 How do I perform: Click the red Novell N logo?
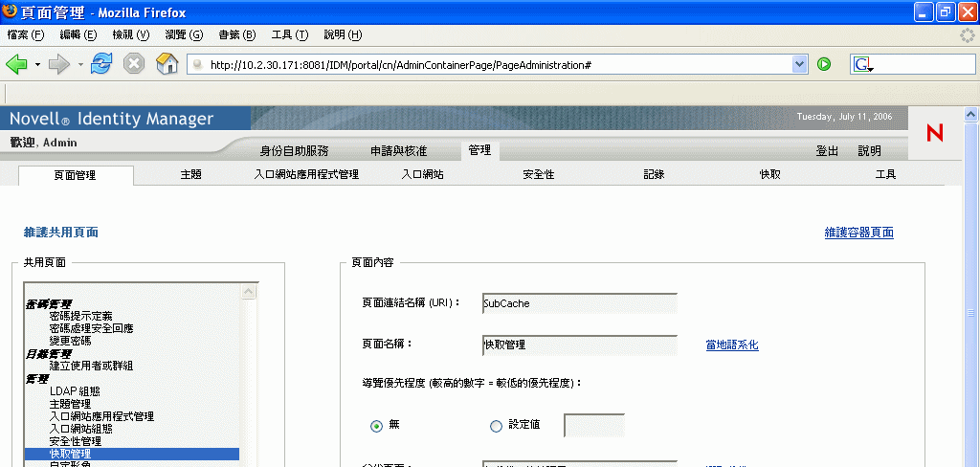pos(935,132)
